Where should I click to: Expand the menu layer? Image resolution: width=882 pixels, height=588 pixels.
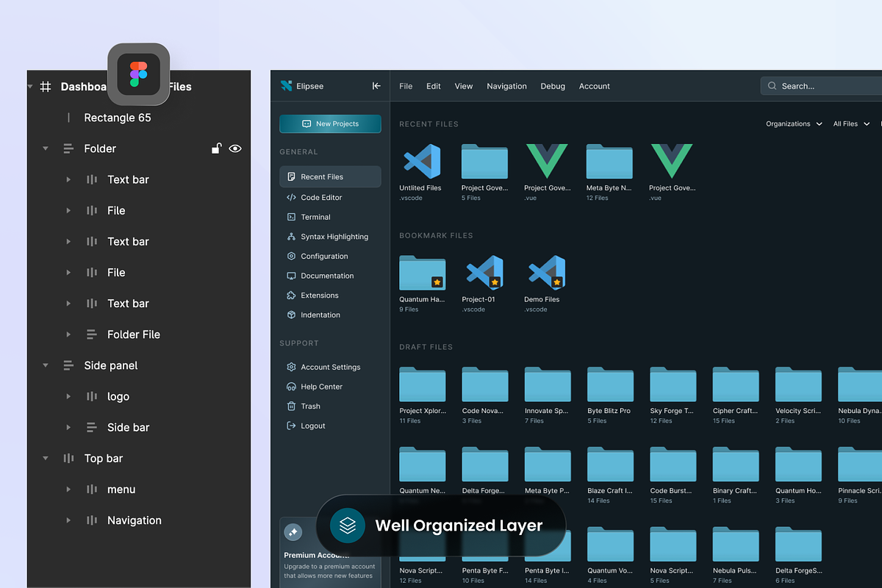click(68, 490)
